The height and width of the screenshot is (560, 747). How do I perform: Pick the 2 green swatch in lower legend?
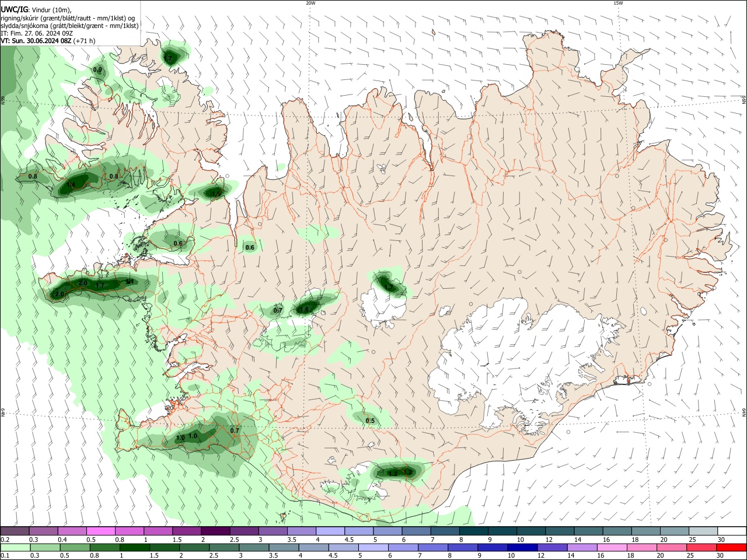(194, 548)
